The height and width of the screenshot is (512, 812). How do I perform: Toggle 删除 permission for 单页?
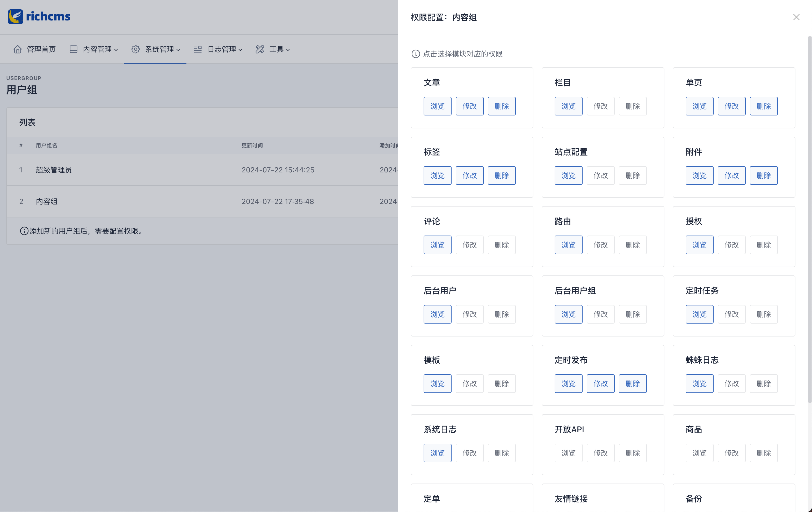coord(763,106)
